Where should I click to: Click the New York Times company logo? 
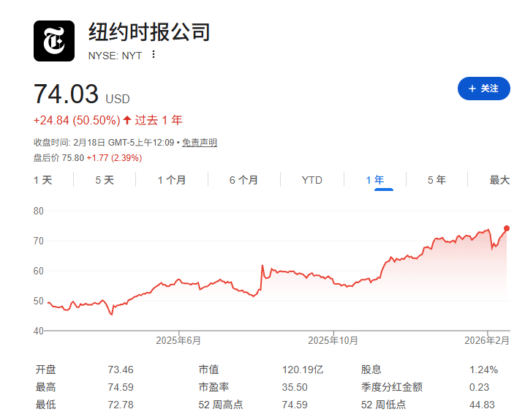pos(54,41)
